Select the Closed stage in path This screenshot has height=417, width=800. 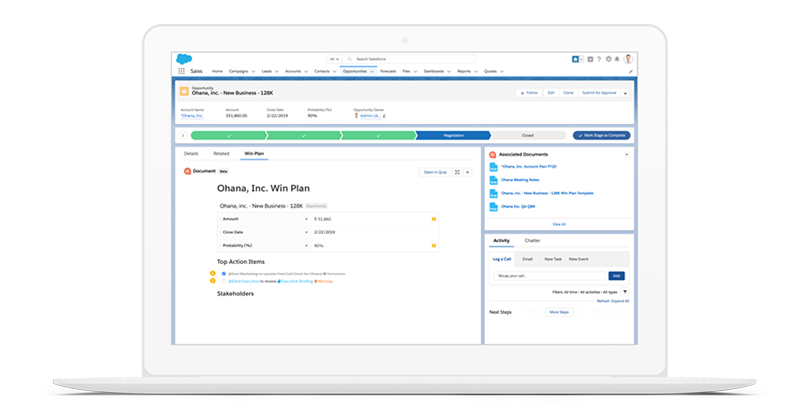coord(528,135)
